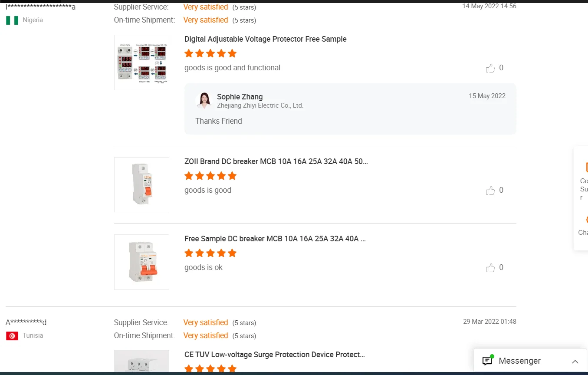Open ZOII Brand DC breaker MCB link

[x=276, y=161]
